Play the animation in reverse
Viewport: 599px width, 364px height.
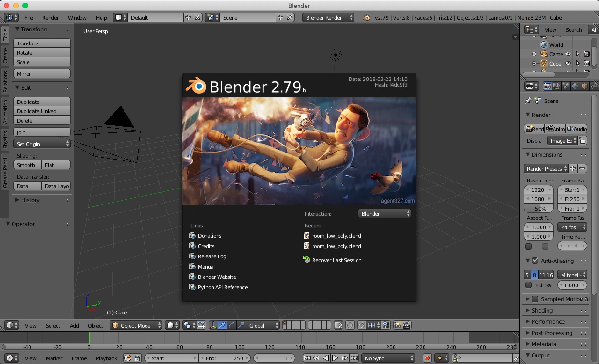tap(326, 358)
